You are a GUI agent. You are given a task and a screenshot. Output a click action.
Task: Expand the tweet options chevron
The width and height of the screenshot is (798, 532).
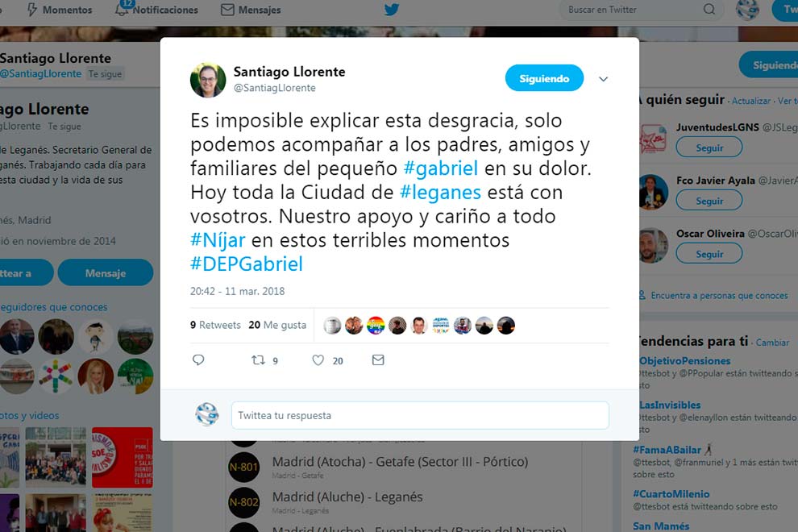click(603, 79)
